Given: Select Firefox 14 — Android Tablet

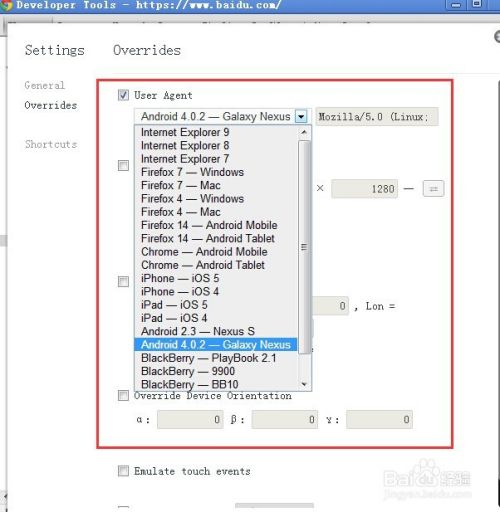Looking at the screenshot, I should point(216,239).
